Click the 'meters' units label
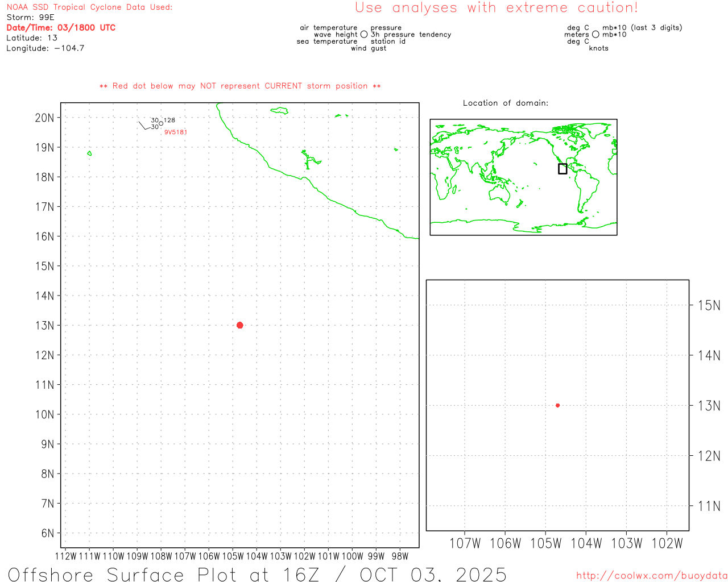728x582 pixels. (x=577, y=35)
